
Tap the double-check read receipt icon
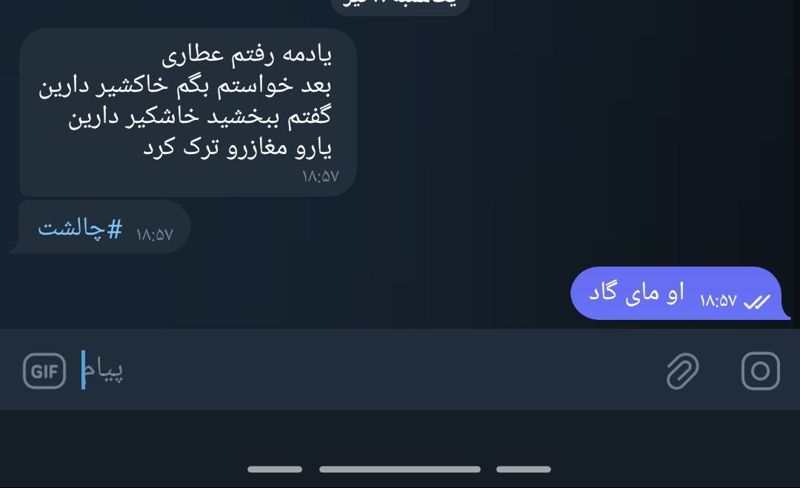point(757,302)
